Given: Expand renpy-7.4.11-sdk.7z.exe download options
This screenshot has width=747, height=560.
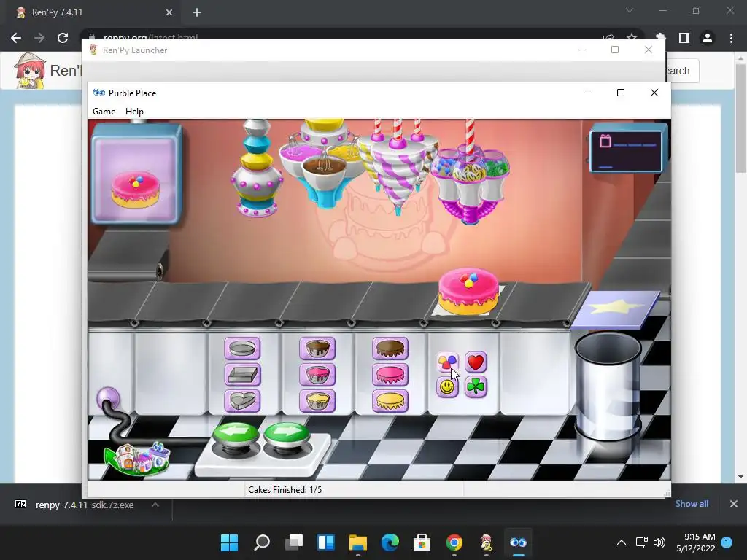Looking at the screenshot, I should [x=155, y=505].
